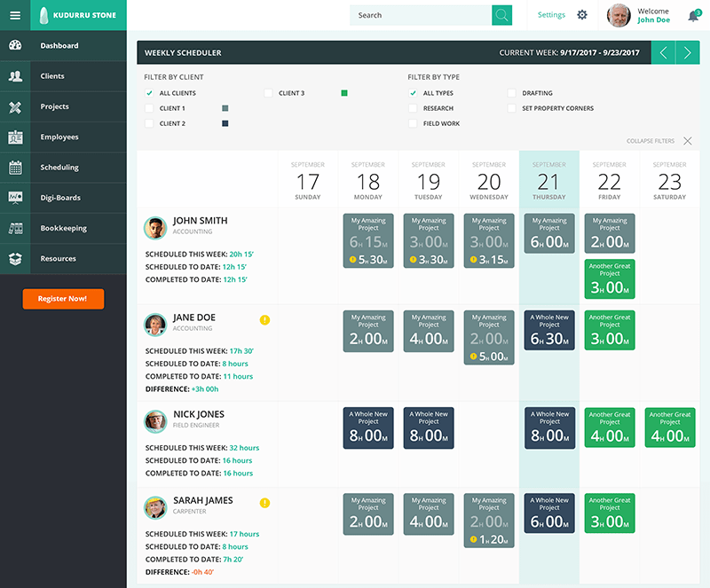Screen dimensions: 710x588
Task: Click warning icon on Jane Doe's Wednesday 5h00m
Action: (x=473, y=357)
